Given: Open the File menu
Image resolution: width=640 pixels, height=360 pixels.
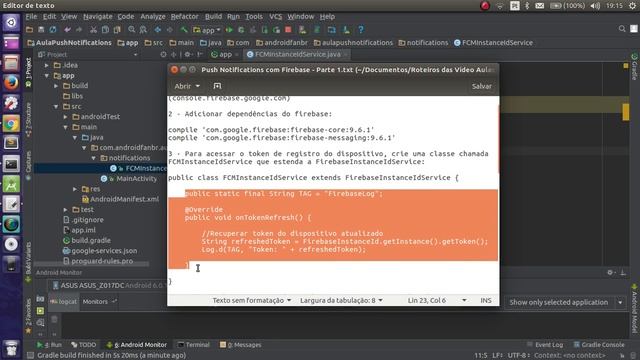Looking at the screenshot, I should [x=31, y=17].
